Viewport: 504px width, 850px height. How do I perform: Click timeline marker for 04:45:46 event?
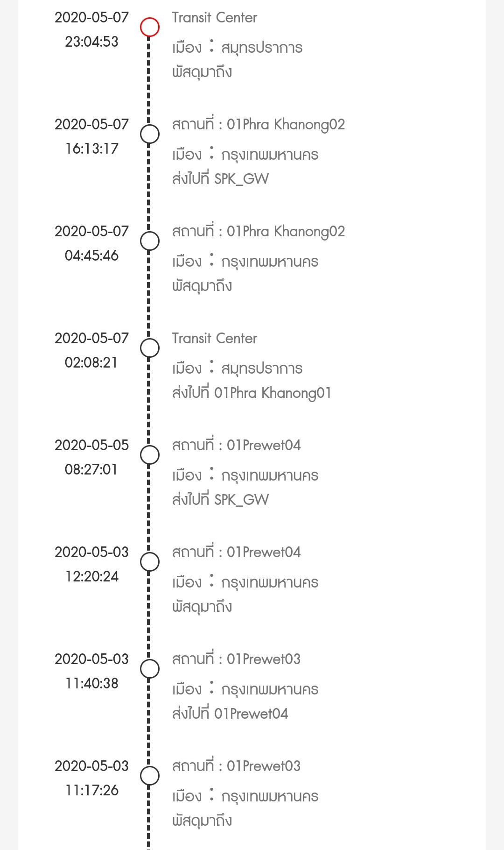[150, 241]
